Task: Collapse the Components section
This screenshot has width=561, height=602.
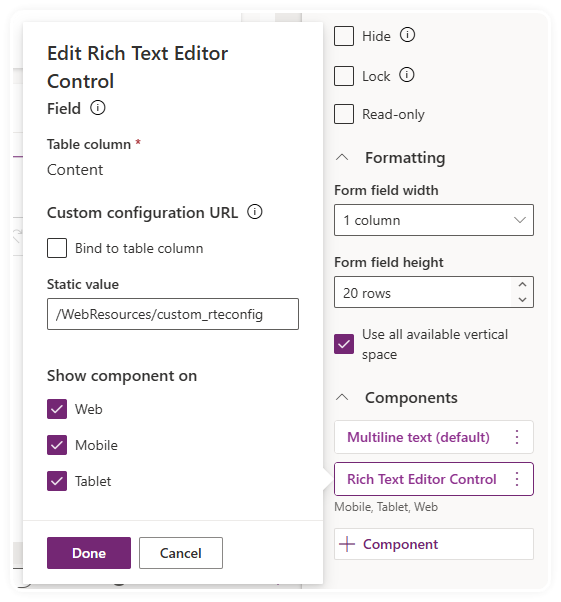Action: coord(342,397)
